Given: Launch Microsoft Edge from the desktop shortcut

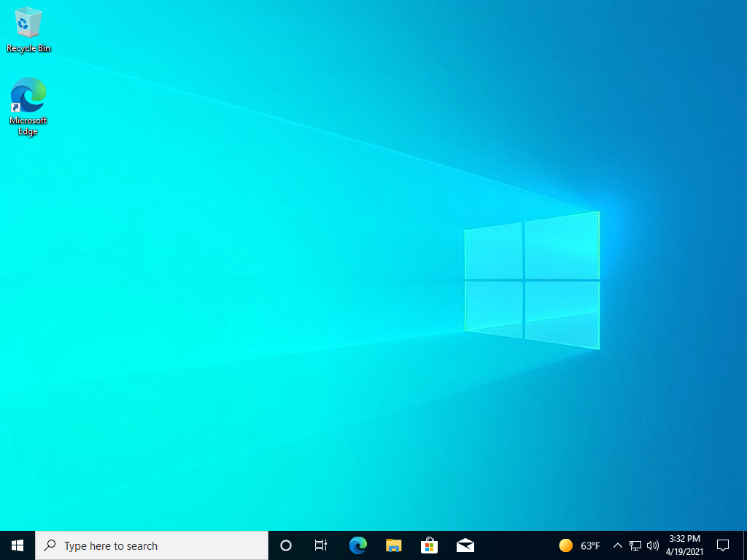Looking at the screenshot, I should click(x=28, y=95).
